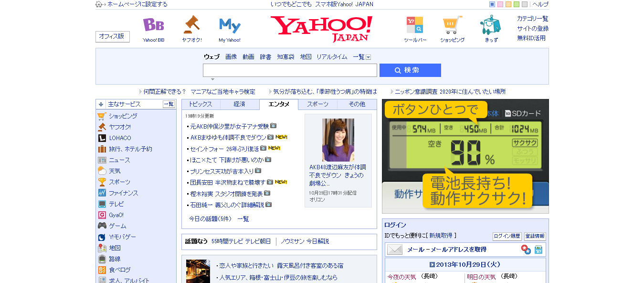Click the sidebar LOHACO icon
Screen dimensions: 644x283
click(x=102, y=138)
